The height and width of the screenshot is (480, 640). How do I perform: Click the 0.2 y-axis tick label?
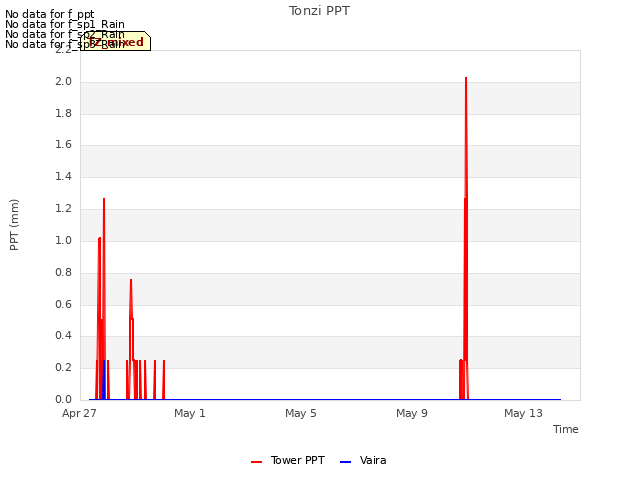[63, 367]
